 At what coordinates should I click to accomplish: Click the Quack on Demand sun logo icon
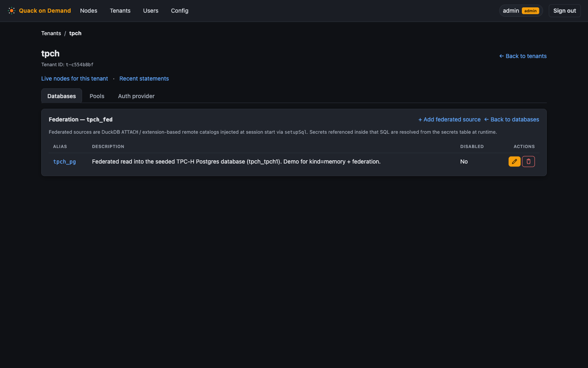click(11, 11)
